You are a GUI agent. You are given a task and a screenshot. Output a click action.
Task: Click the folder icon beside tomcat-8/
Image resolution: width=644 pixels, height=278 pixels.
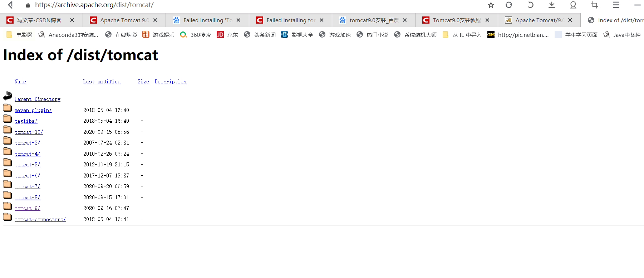coord(8,195)
